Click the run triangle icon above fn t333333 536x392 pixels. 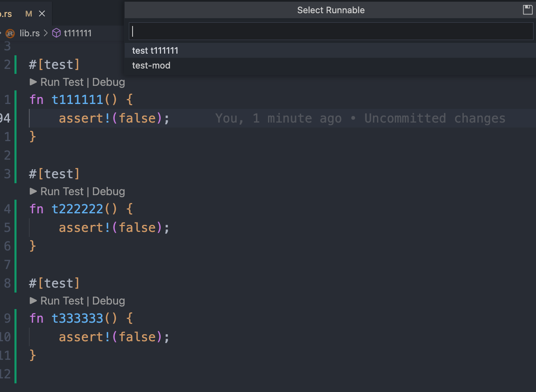pyautogui.click(x=33, y=301)
